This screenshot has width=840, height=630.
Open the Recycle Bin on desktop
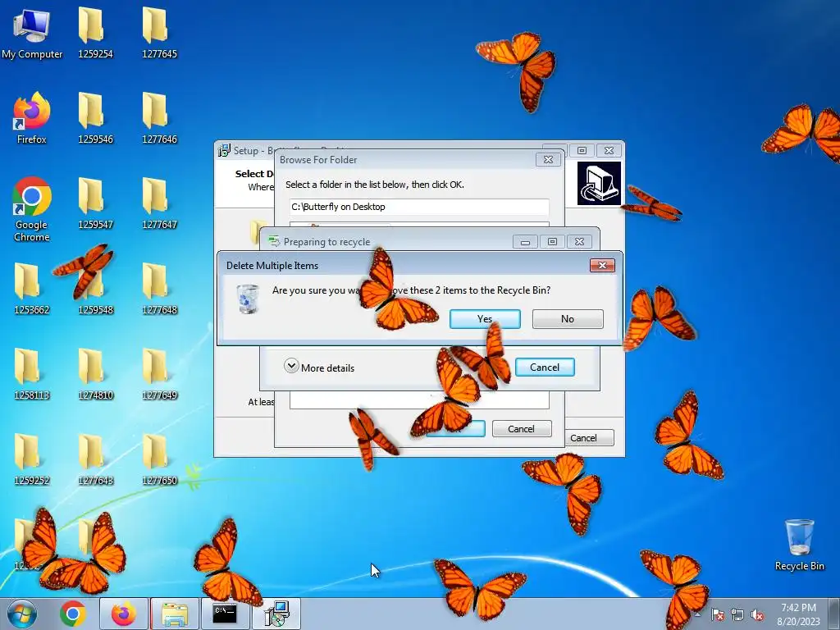(799, 546)
